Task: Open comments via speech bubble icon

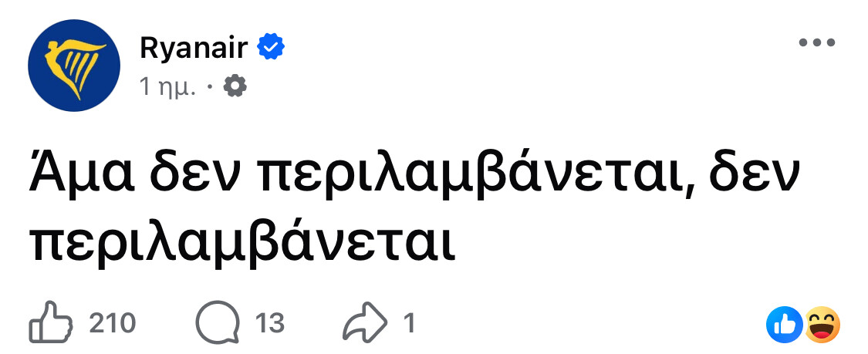Action: pyautogui.click(x=218, y=322)
